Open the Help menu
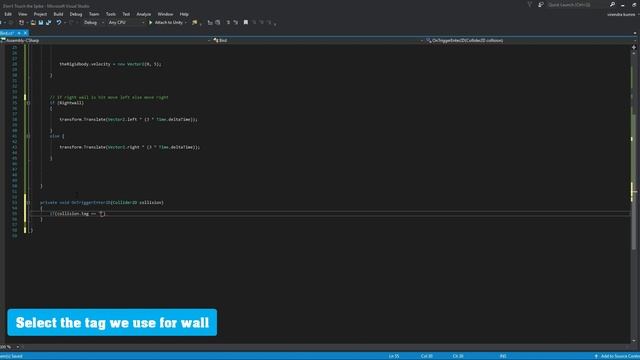The width and height of the screenshot is (640, 360). coord(184,14)
